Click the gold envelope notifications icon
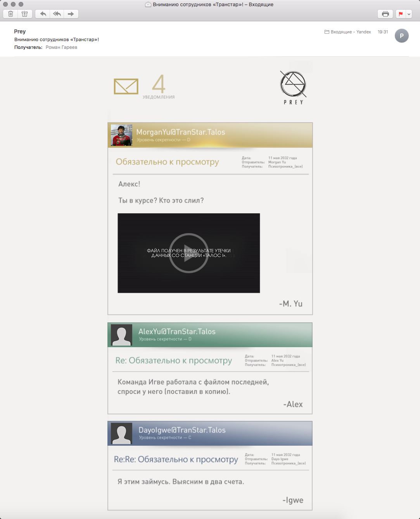 pyautogui.click(x=126, y=86)
